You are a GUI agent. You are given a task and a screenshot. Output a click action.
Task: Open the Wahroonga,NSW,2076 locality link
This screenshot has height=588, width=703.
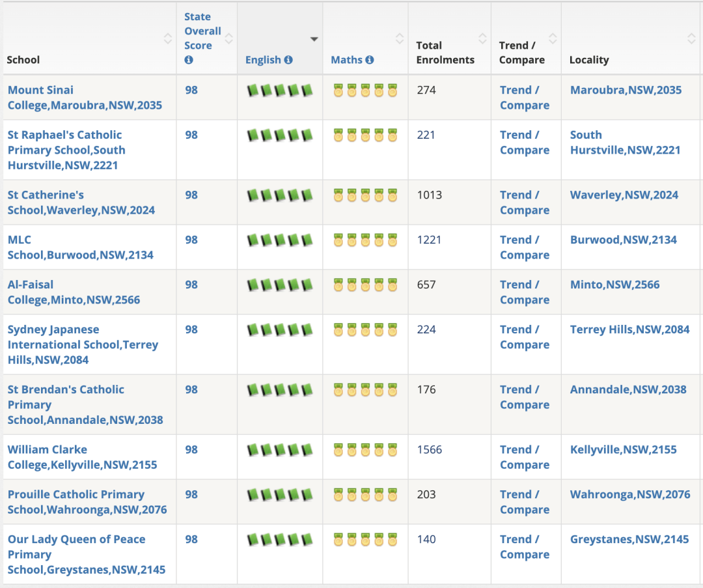pos(630,495)
